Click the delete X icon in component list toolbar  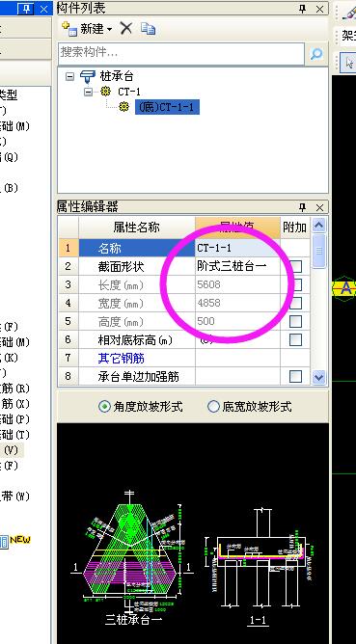coord(125,28)
